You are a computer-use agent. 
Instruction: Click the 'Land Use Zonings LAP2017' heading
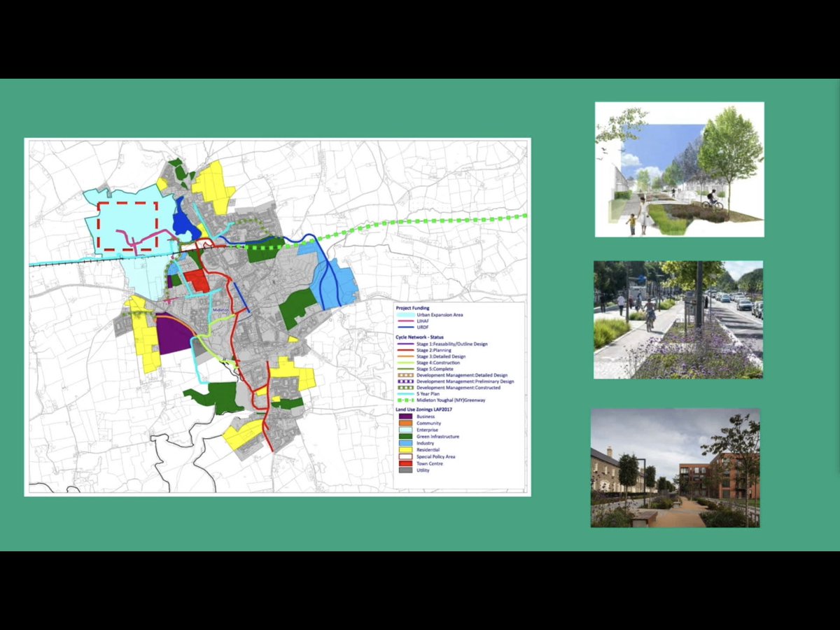[424, 409]
